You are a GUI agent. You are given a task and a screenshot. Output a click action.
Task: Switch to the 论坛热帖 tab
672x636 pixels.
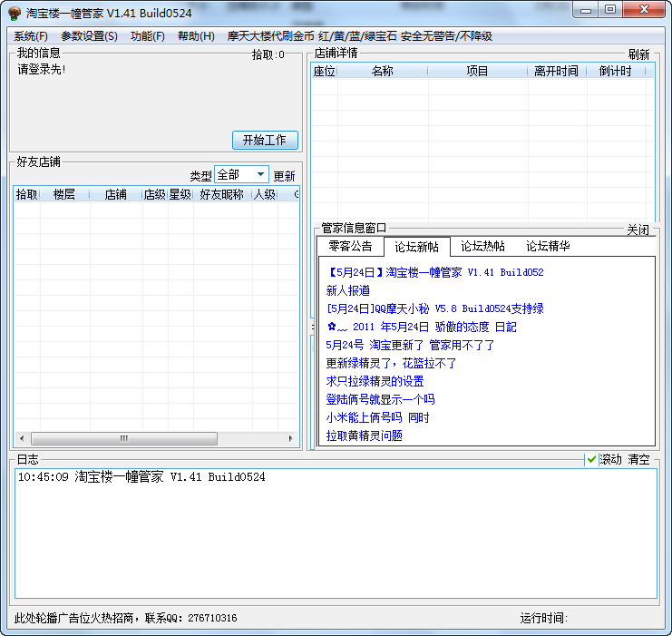pyautogui.click(x=482, y=246)
